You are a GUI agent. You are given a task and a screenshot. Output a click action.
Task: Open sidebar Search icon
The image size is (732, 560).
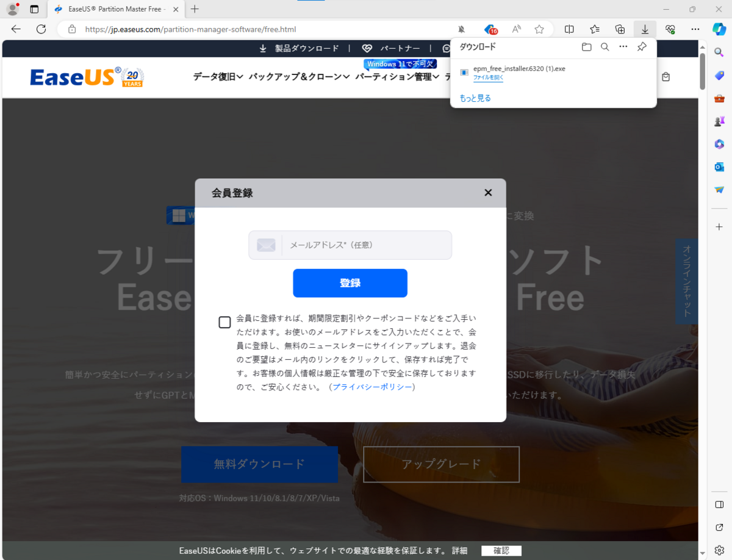[719, 52]
